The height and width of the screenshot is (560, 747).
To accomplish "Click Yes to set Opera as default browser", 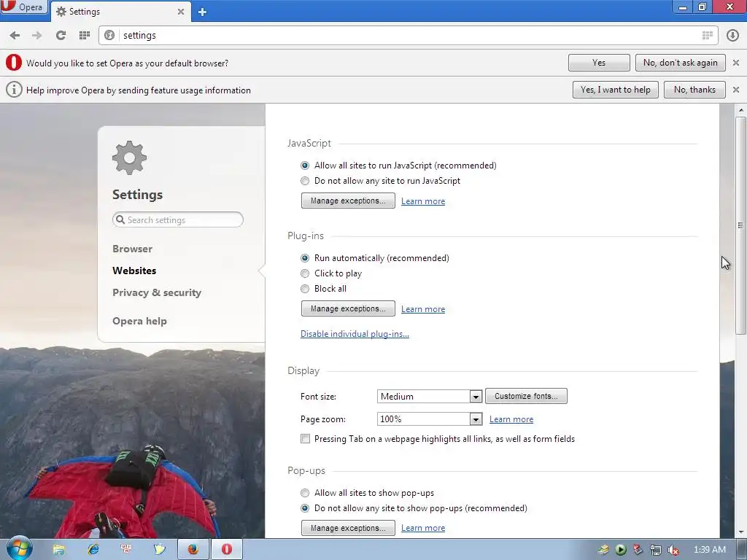I will coord(599,63).
